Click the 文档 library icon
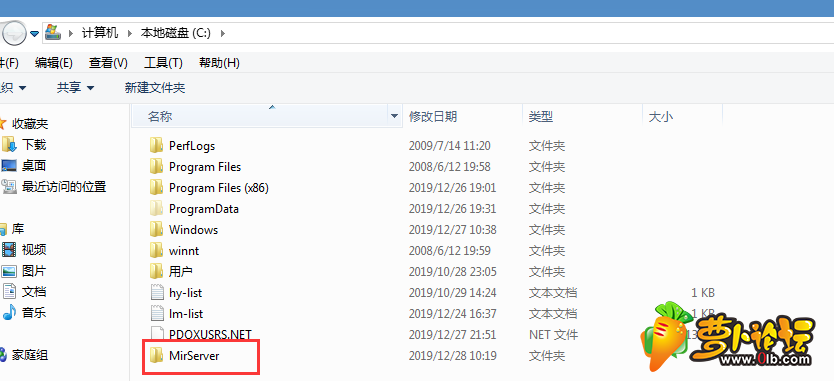 [9, 292]
